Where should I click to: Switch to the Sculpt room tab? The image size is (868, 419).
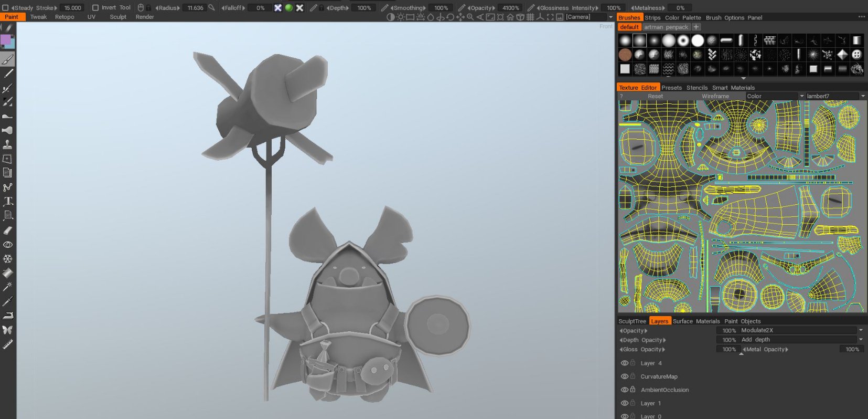tap(118, 17)
